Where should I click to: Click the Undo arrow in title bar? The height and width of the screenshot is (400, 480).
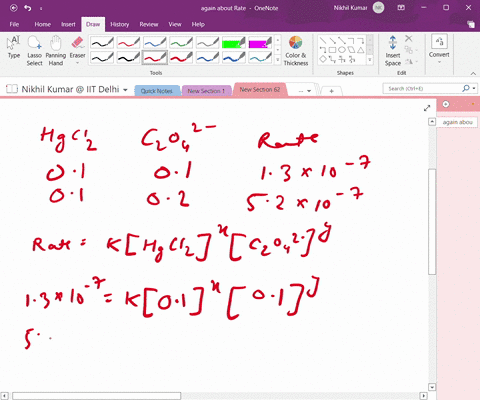28,8
